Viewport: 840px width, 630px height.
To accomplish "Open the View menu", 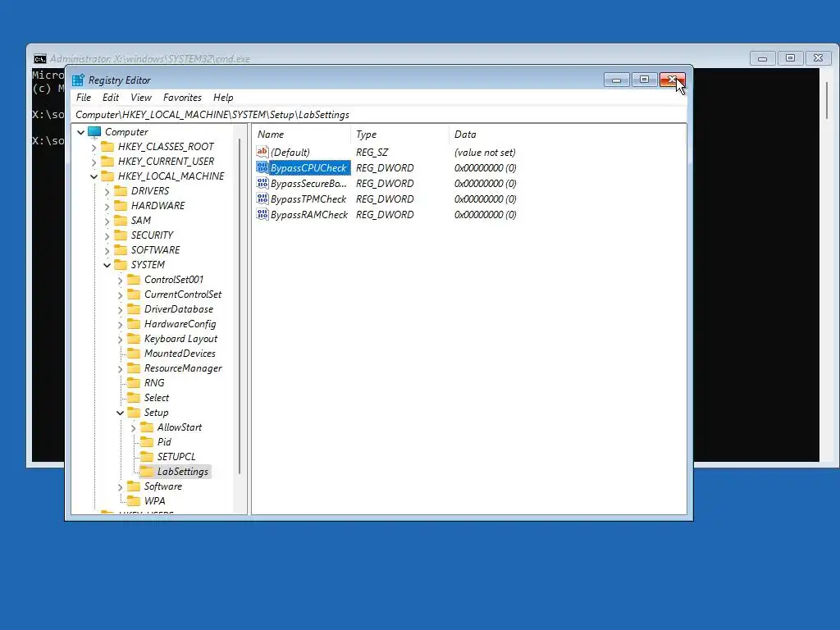I will click(141, 98).
